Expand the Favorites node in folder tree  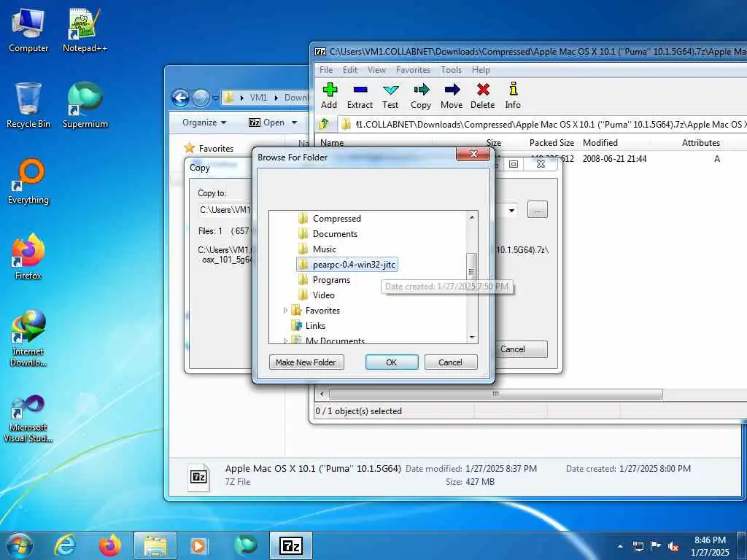(285, 311)
